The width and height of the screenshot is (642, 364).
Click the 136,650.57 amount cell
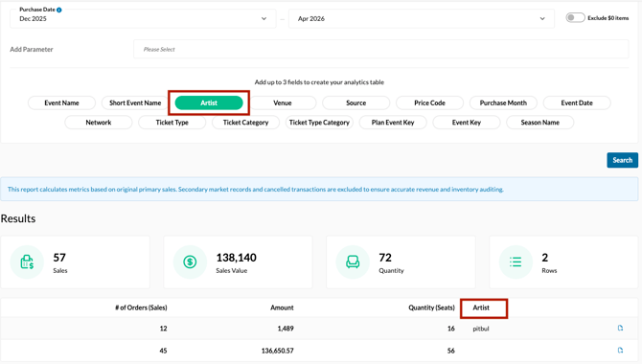(x=278, y=351)
